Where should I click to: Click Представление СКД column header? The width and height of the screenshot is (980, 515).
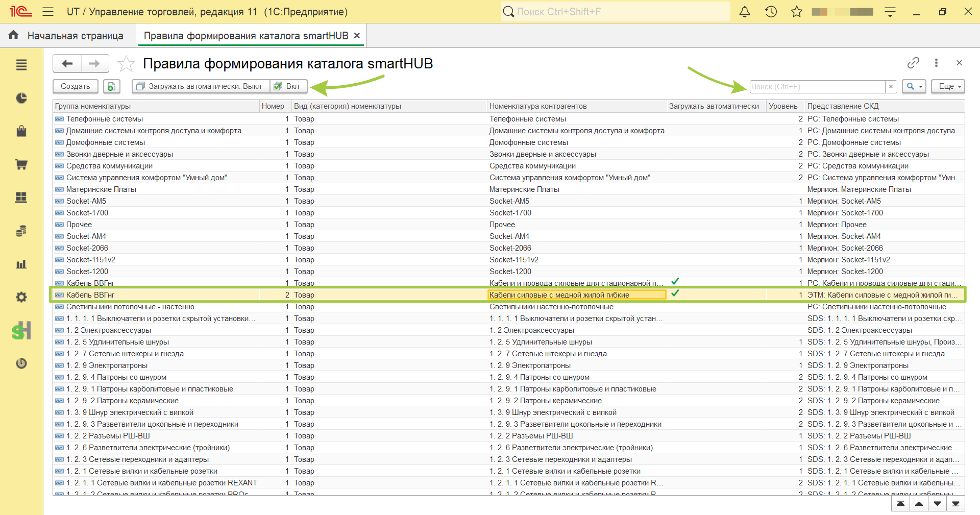885,106
